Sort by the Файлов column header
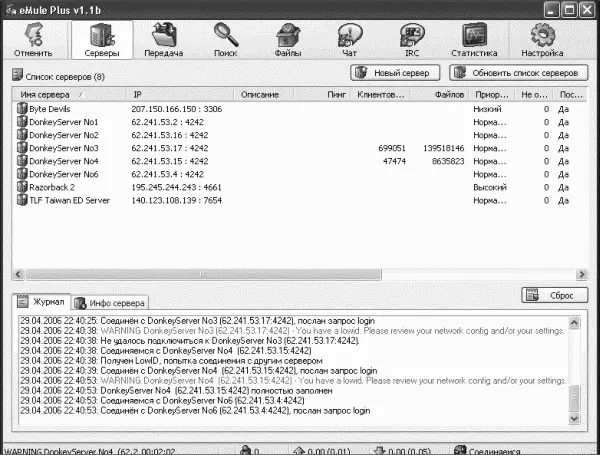This screenshot has width=600, height=455. coord(440,95)
